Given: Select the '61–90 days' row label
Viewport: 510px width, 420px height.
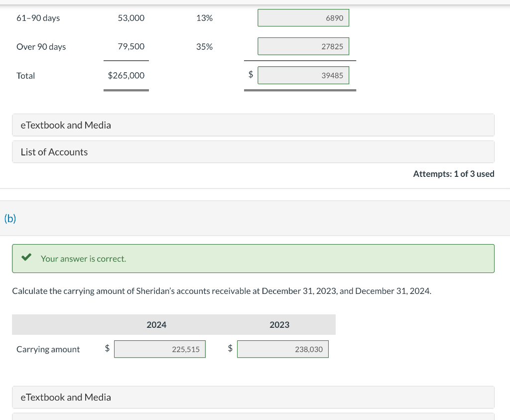Looking at the screenshot, I should tap(38, 18).
